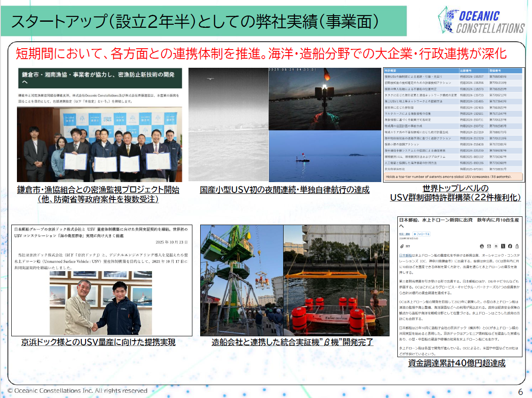The width and height of the screenshot is (532, 398).
Task: Click caption 鎌倉市・漁協組合との密漁監視プロジェクト開始
Action: (98, 190)
